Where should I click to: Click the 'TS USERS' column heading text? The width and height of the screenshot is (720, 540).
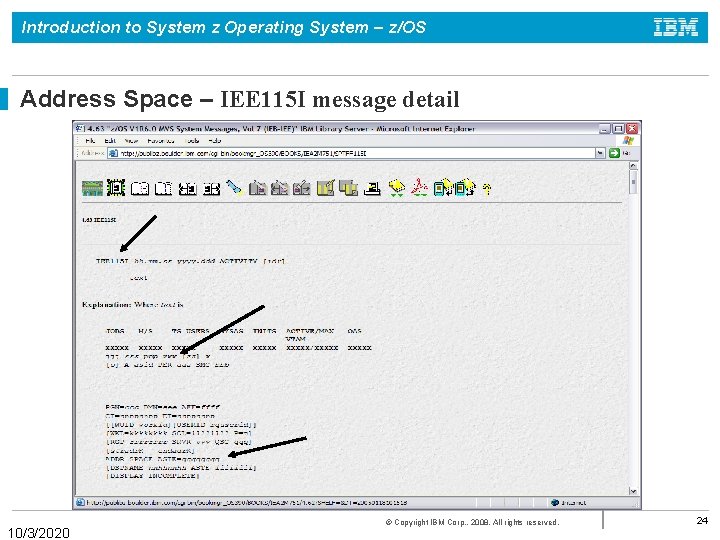(x=191, y=331)
